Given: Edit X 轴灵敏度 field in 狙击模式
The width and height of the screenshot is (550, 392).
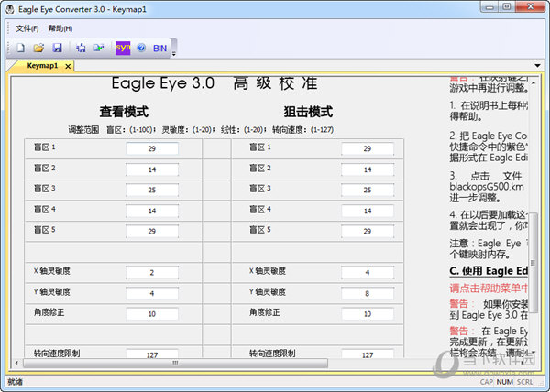Looking at the screenshot, I should tap(368, 273).
